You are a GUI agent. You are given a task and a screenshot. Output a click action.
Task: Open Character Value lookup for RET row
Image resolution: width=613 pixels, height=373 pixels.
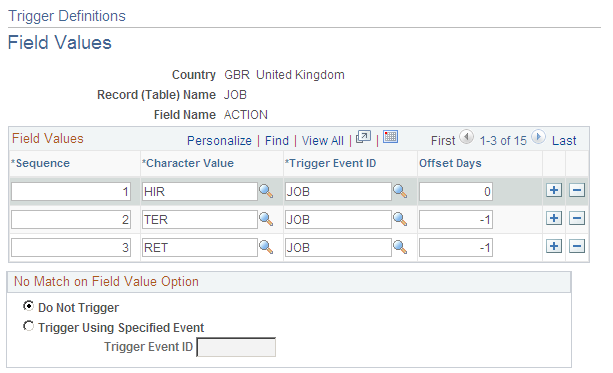tap(266, 247)
